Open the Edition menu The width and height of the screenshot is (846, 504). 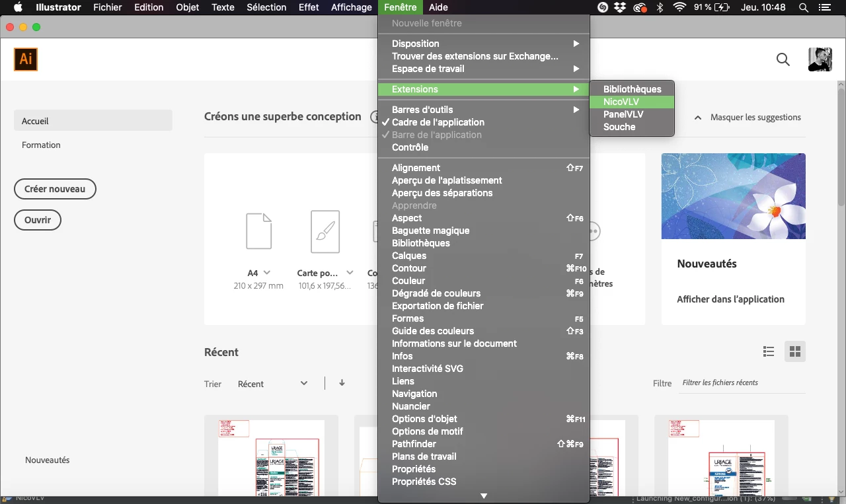pos(149,7)
